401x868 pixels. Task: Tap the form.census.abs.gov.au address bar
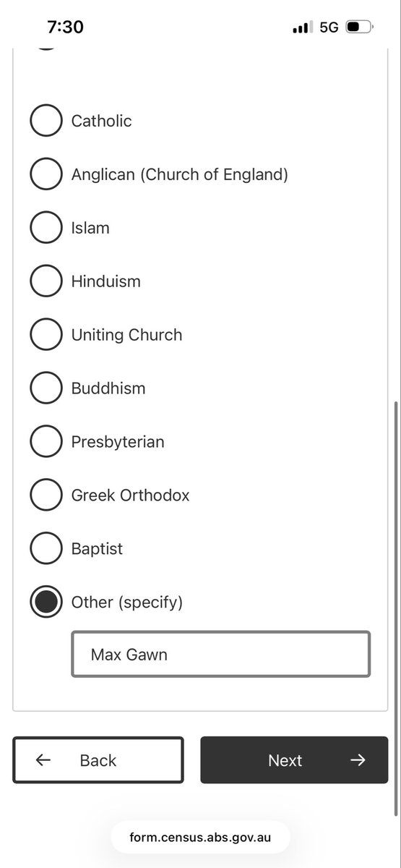tap(200, 838)
